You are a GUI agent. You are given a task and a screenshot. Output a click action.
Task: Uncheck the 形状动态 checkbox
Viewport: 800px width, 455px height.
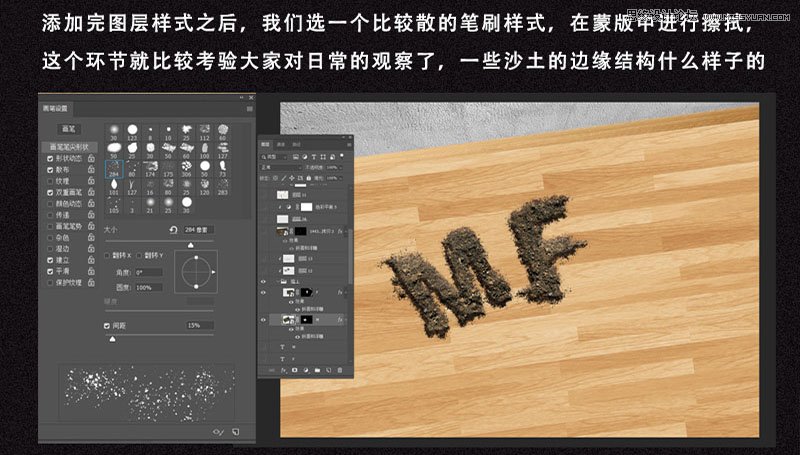pyautogui.click(x=50, y=159)
